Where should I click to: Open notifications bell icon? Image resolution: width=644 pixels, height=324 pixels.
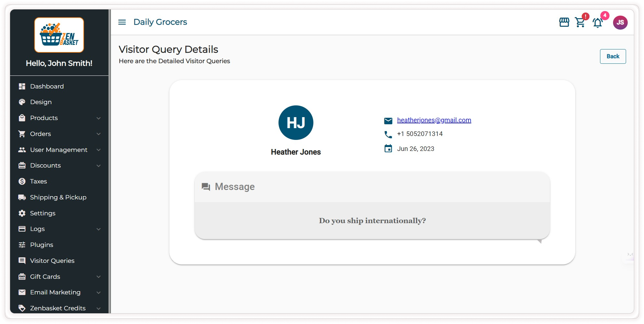597,23
